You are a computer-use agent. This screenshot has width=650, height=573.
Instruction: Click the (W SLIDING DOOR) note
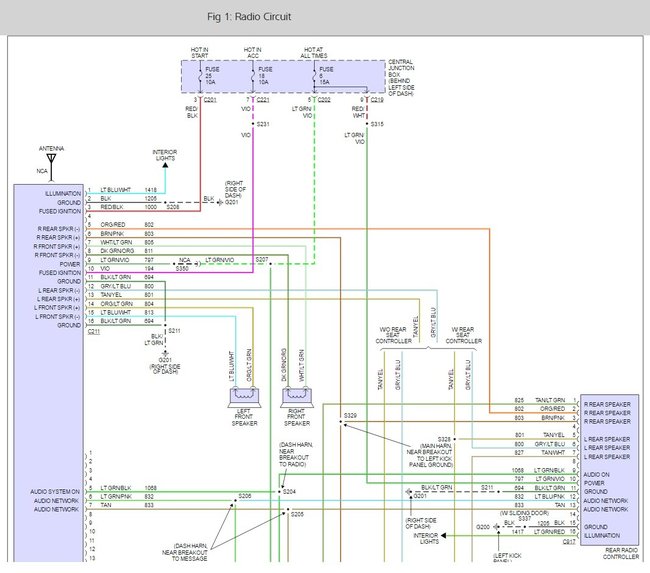click(524, 513)
